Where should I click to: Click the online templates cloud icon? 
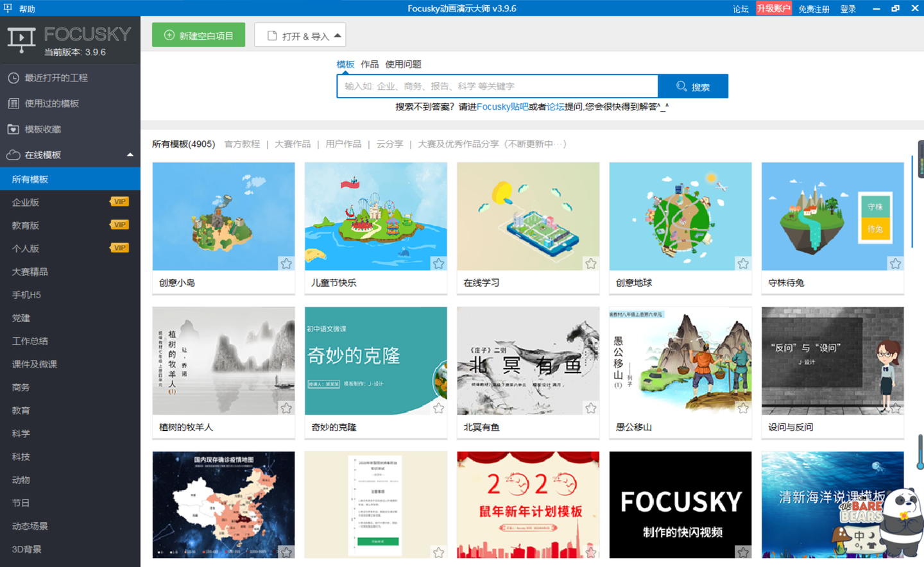(13, 155)
